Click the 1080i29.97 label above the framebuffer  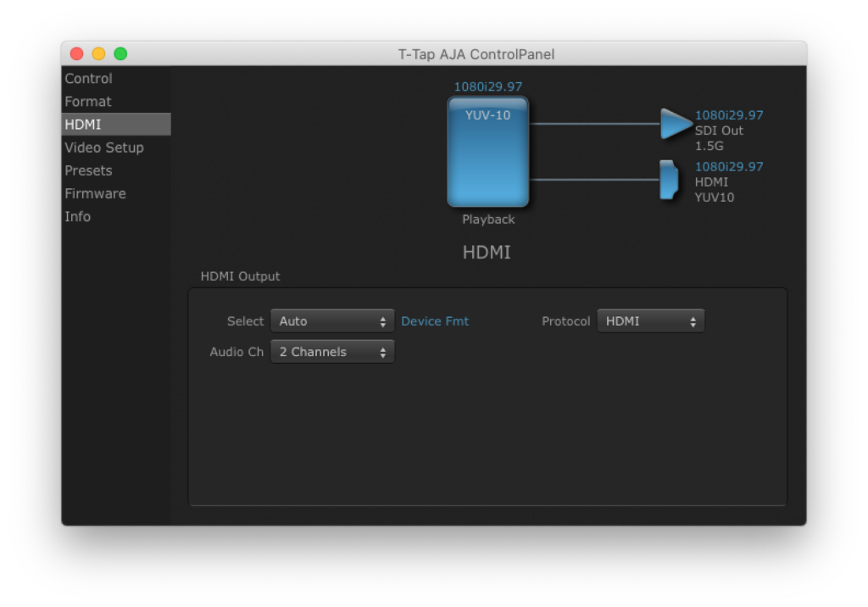coord(487,86)
